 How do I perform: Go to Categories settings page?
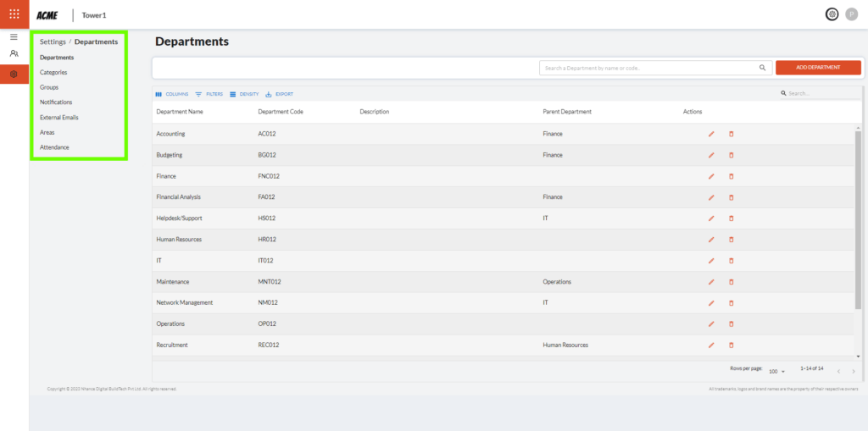pos(53,73)
